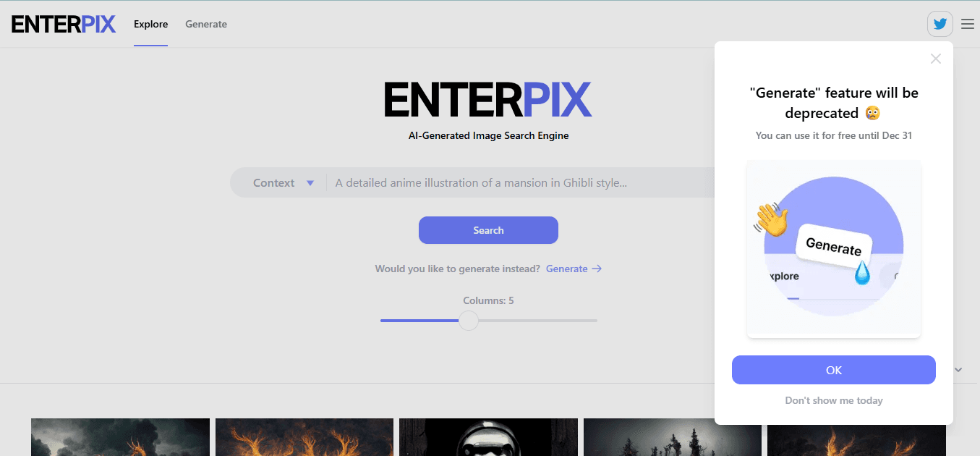Screen dimensions: 980x456
Task: Dismiss the popup with the X icon
Action: pyautogui.click(x=935, y=59)
